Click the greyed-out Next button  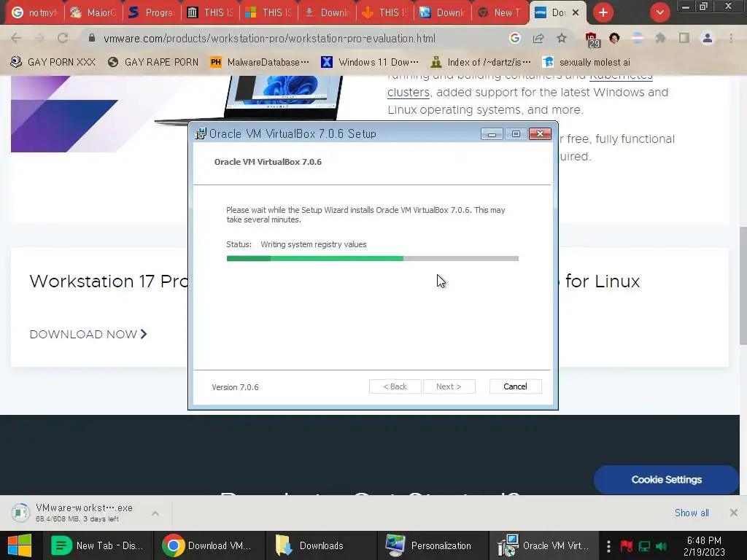click(449, 386)
